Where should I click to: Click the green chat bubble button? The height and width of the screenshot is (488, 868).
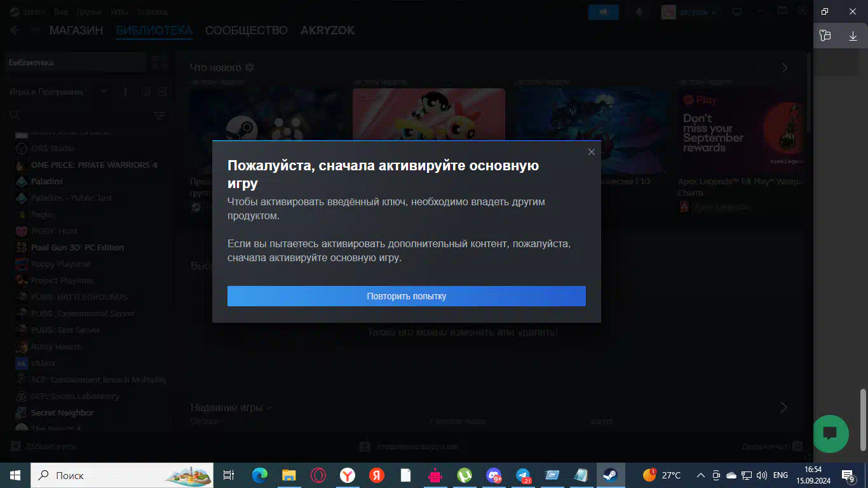pyautogui.click(x=831, y=433)
